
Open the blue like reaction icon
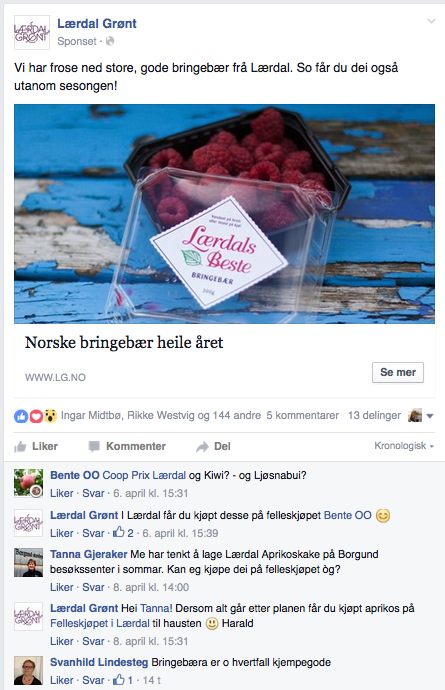(21, 416)
